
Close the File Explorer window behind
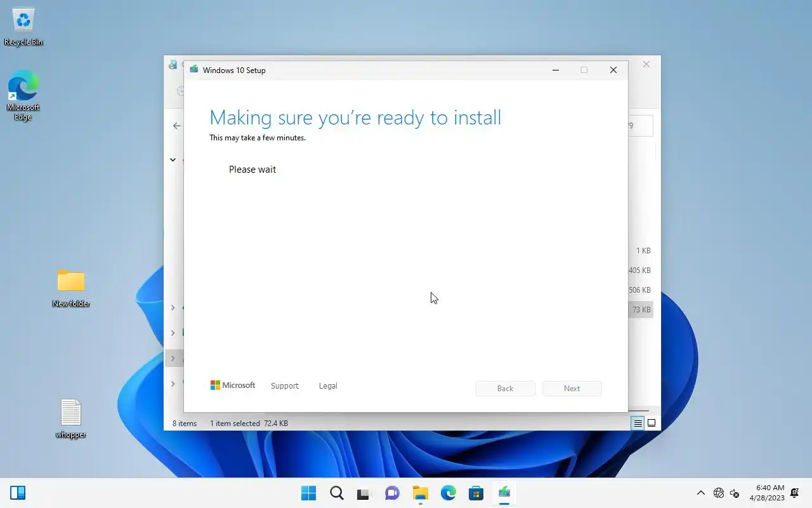(646, 64)
